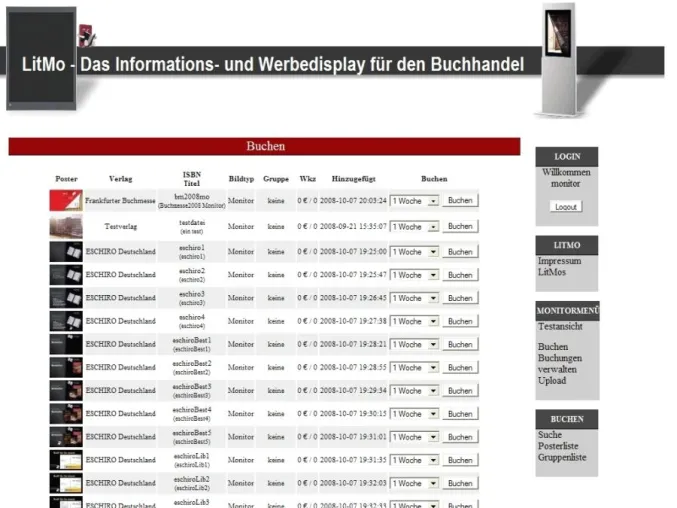Book the eschiro2 poster with Buchen
This screenshot has width=677, height=508.
(x=460, y=275)
